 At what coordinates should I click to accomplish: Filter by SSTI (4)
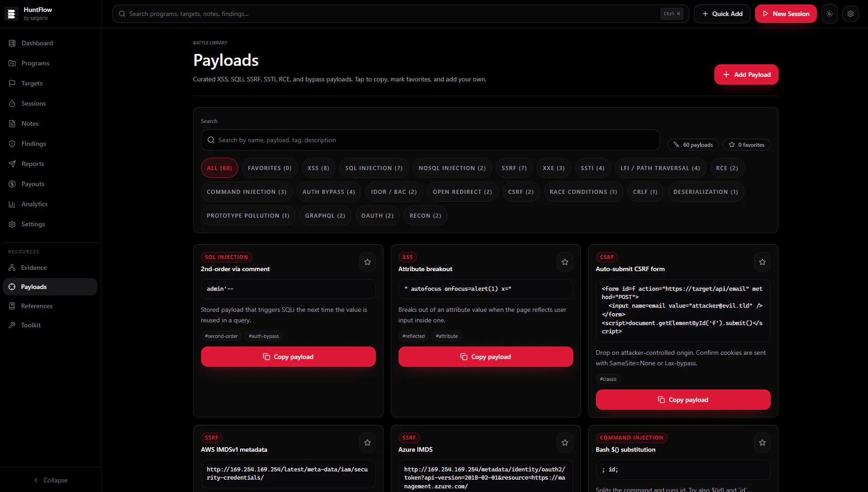tap(592, 168)
